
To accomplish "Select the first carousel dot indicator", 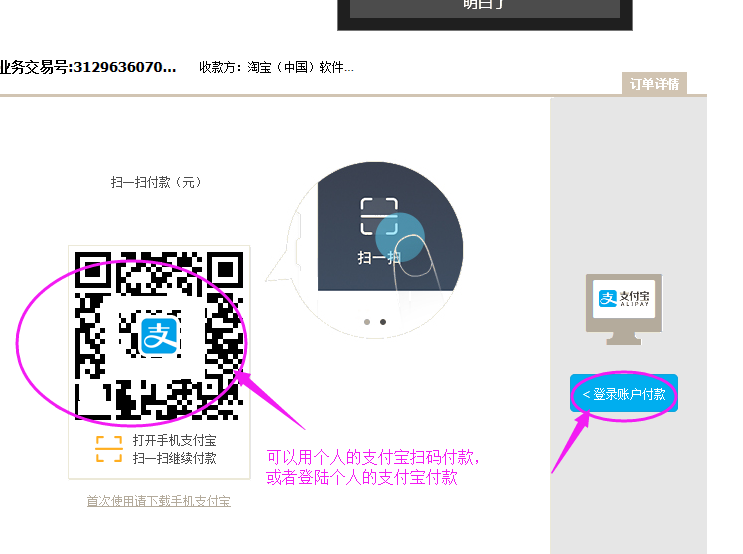I will (367, 322).
